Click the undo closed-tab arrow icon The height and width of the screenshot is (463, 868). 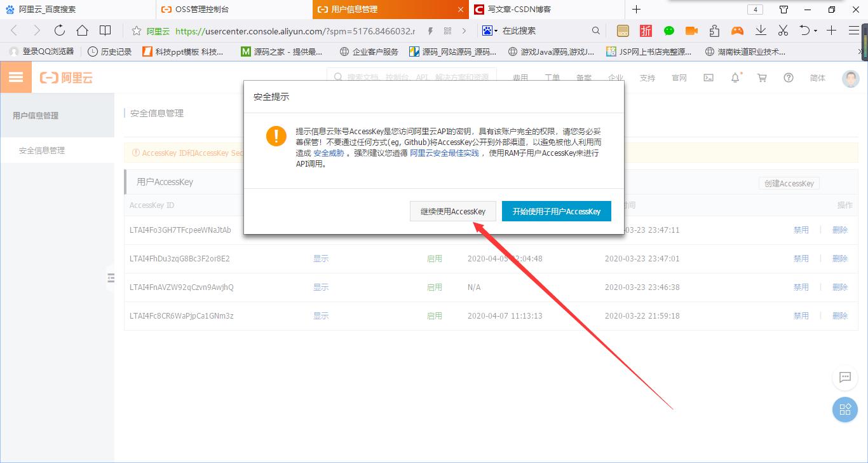tap(804, 31)
